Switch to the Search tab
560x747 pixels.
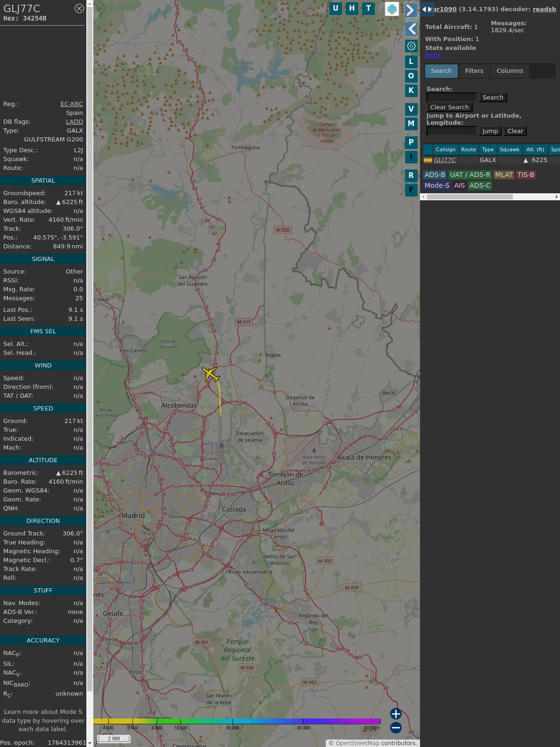pos(441,71)
